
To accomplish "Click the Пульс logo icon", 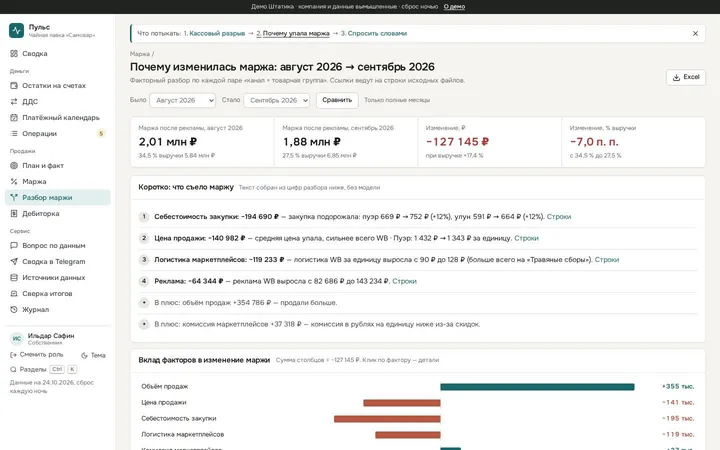I will coord(17,31).
